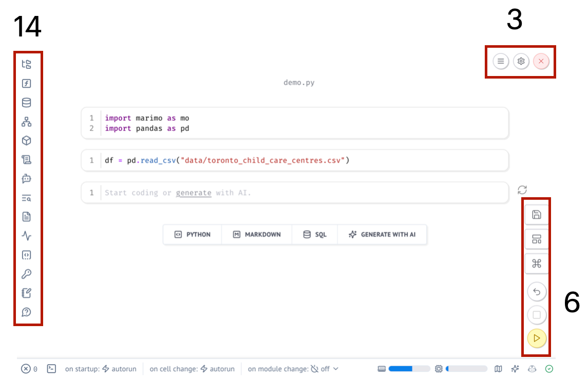The width and height of the screenshot is (588, 379).
Task: Show the dependency graph panel
Action: [27, 122]
